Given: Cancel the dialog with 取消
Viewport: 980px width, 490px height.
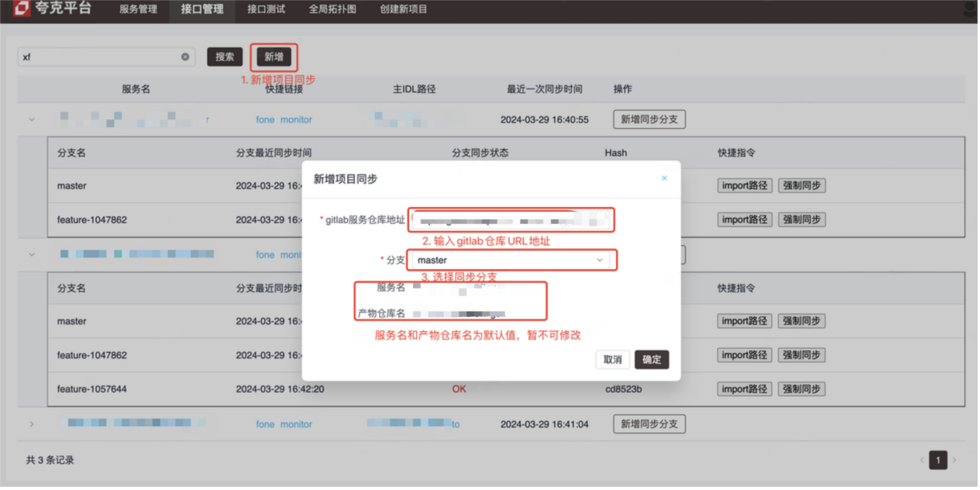Looking at the screenshot, I should coord(614,360).
